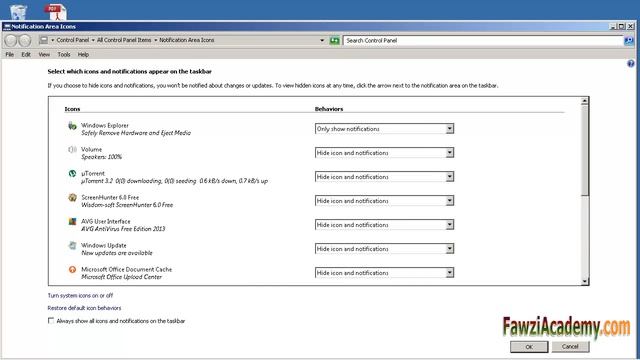Click the scrollbar down arrow of icon list

(x=585, y=281)
